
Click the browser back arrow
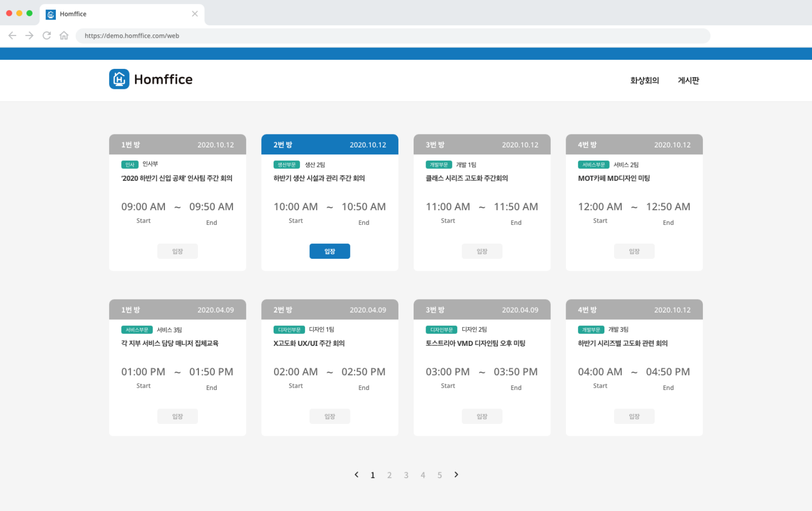(12, 35)
